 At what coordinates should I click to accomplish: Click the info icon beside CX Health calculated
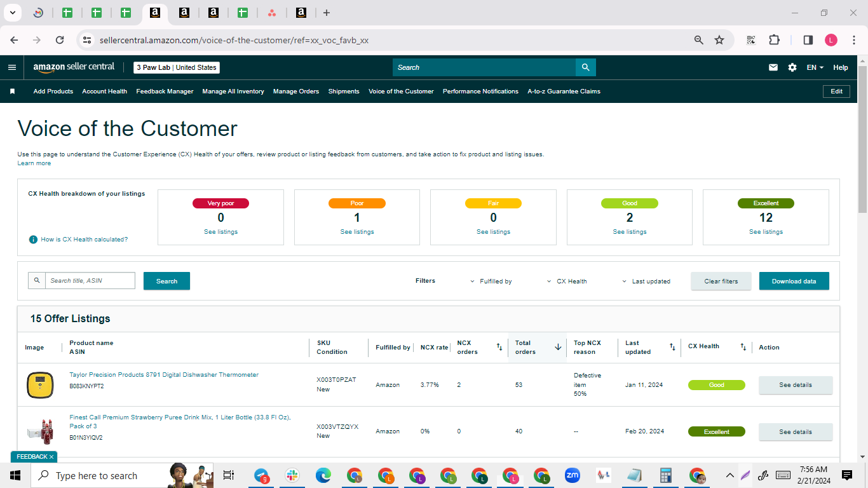(33, 240)
